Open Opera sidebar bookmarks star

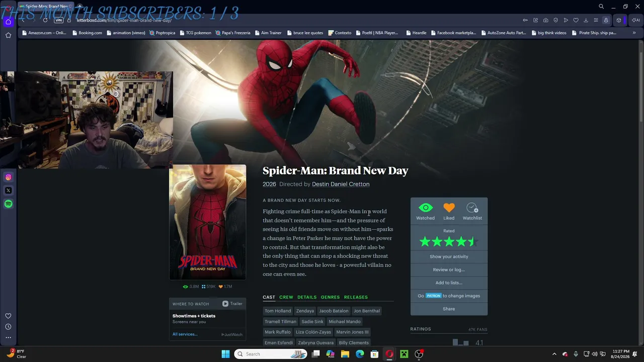coord(8,35)
